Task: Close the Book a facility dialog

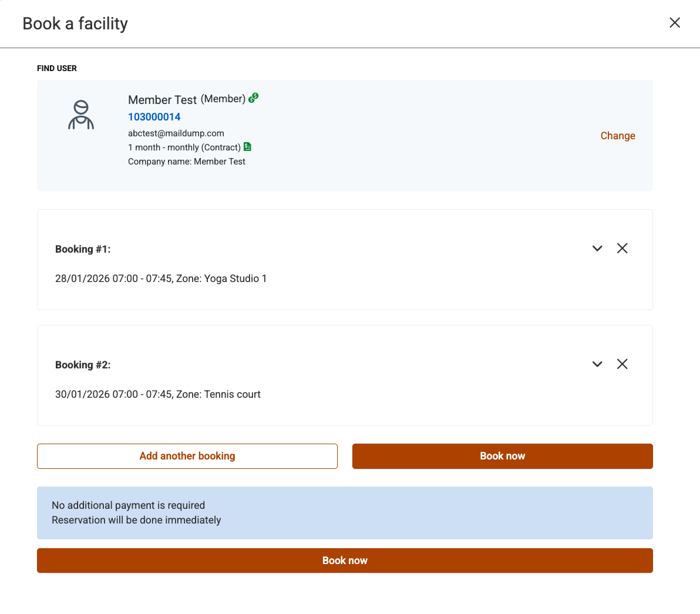Action: pyautogui.click(x=675, y=22)
